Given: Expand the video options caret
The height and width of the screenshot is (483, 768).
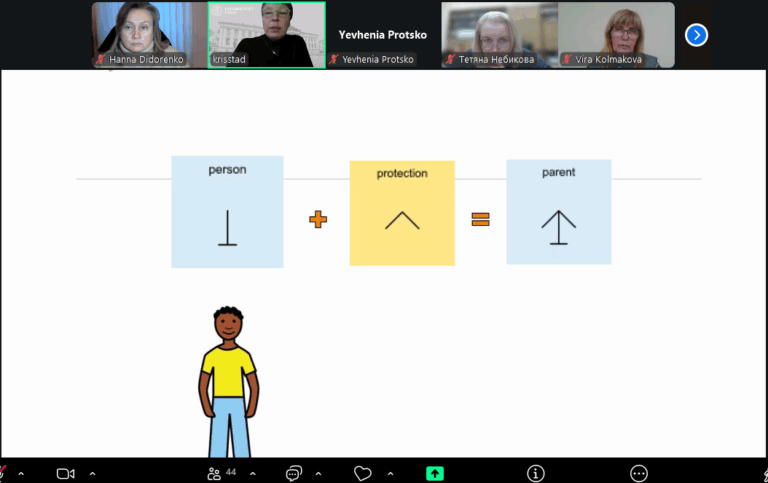Looking at the screenshot, I should (93, 473).
